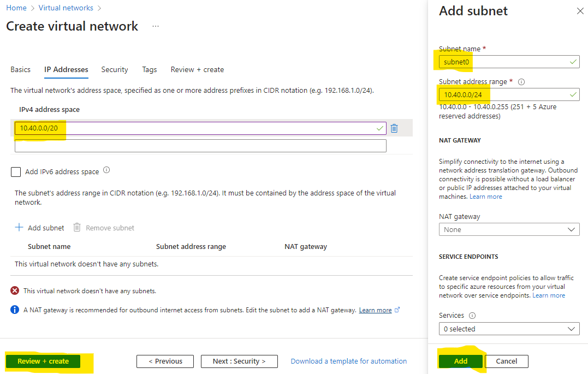Screen dimensions: 588x374
Task: Click the IPv4 address space field 10.40.0.0/20
Action: [x=200, y=128]
